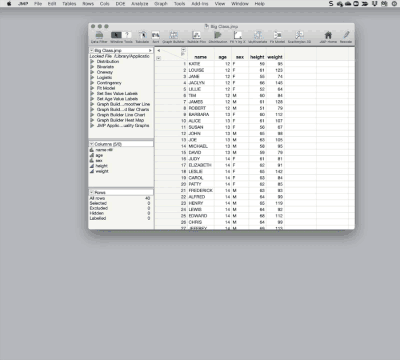Launch Graph Builder from the toolbar

pos(173,37)
